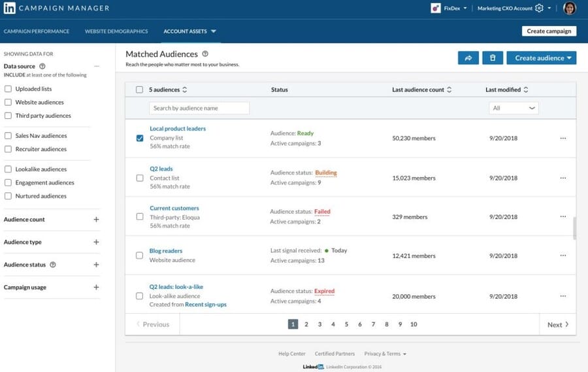Click info icon beside Data source
The image size is (588, 372).
42,66
